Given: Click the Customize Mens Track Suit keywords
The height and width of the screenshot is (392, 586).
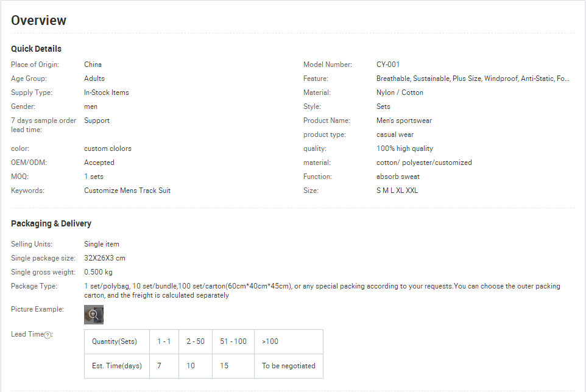Looking at the screenshot, I should [x=127, y=191].
